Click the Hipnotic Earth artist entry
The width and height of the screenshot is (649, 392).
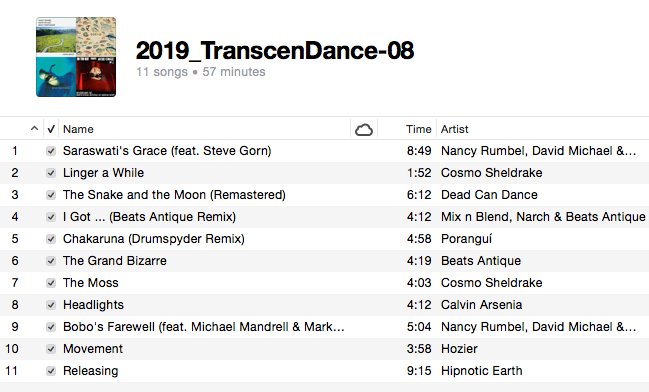coord(482,371)
